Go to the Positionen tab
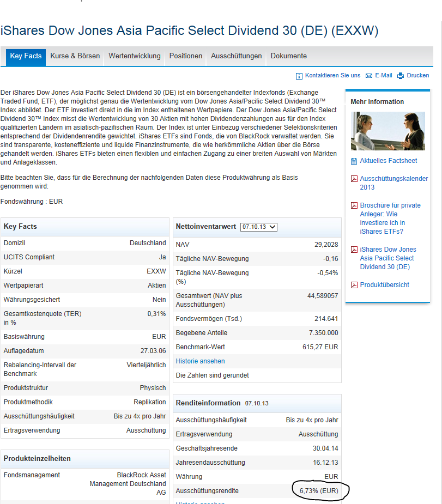442x504 pixels. (186, 56)
